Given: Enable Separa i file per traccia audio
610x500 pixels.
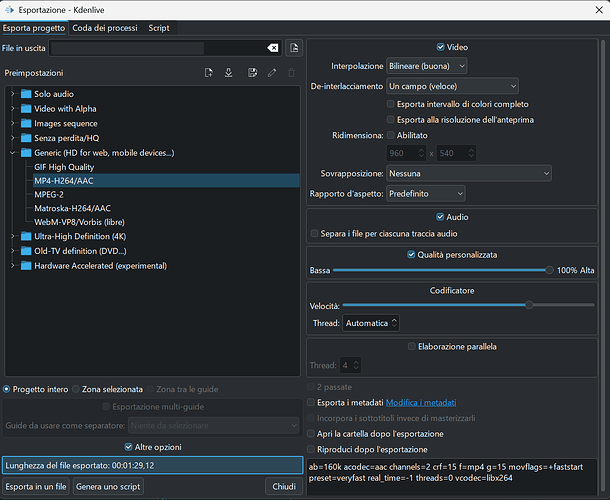Looking at the screenshot, I should point(314,233).
